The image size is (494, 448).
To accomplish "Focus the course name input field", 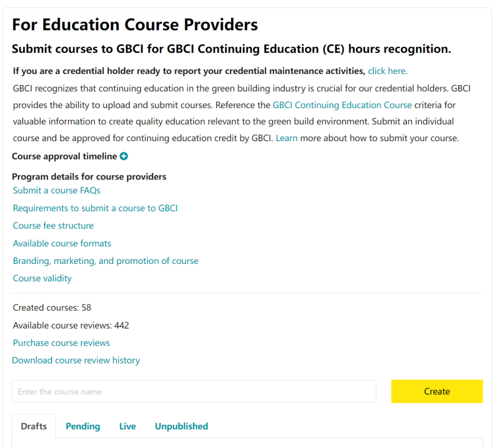I will coord(194,391).
